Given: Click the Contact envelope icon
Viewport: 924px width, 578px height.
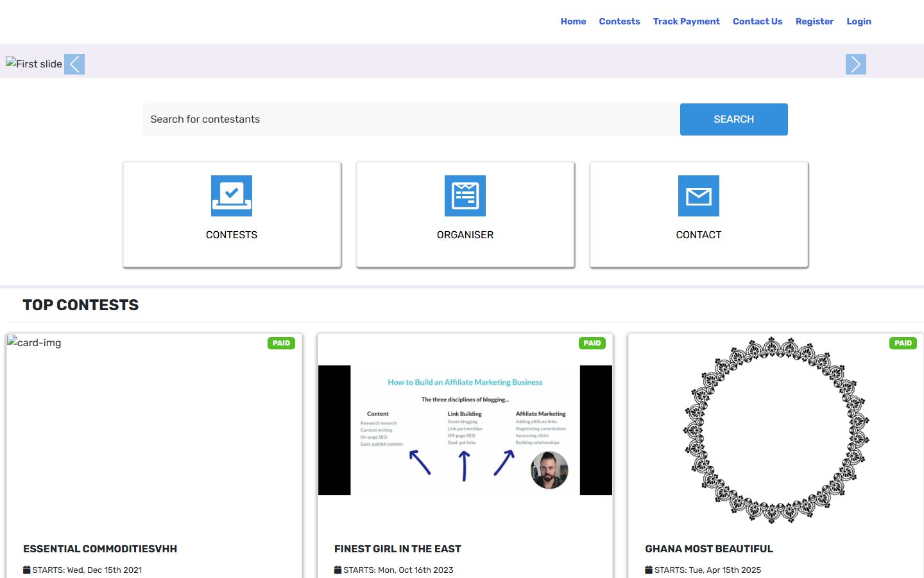Looking at the screenshot, I should pyautogui.click(x=699, y=196).
